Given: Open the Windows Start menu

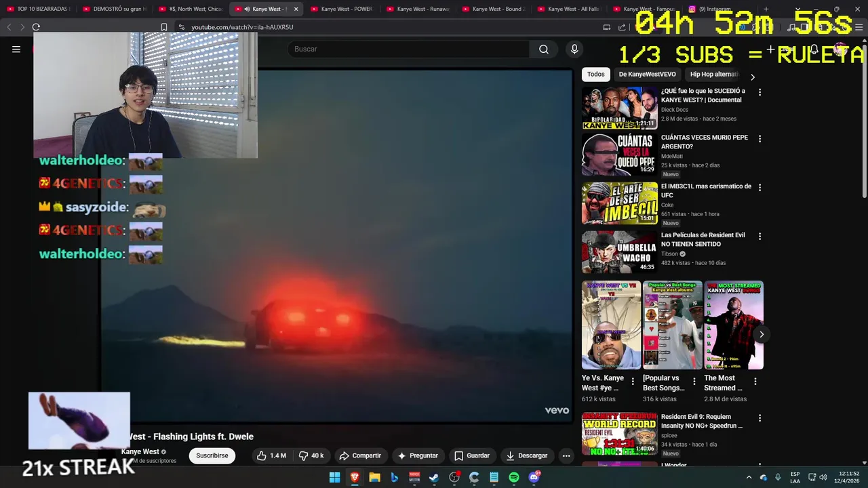Looking at the screenshot, I should pyautogui.click(x=334, y=477).
